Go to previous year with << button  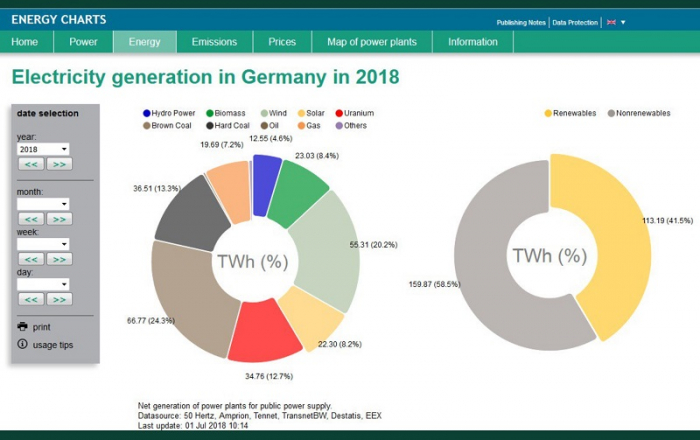31,164
